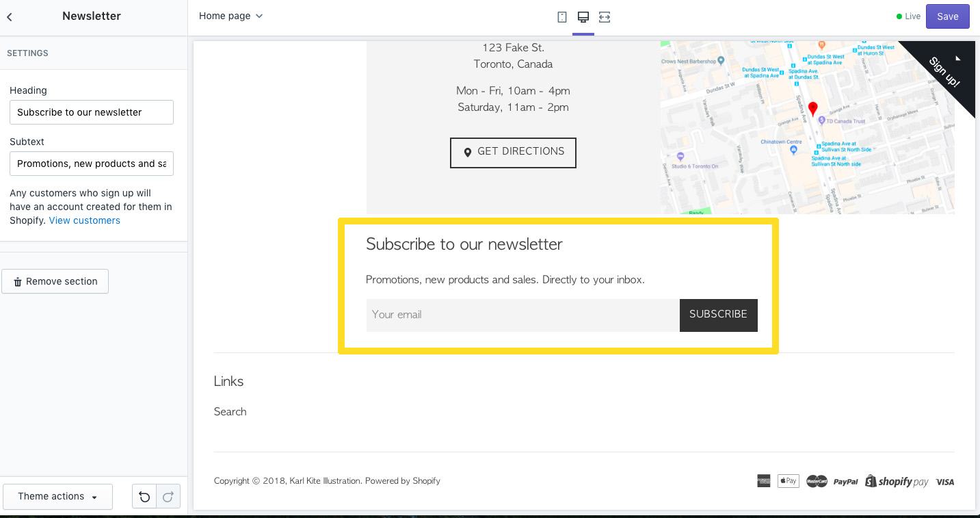The height and width of the screenshot is (518, 980).
Task: Click the PayPal payment icon
Action: (845, 481)
